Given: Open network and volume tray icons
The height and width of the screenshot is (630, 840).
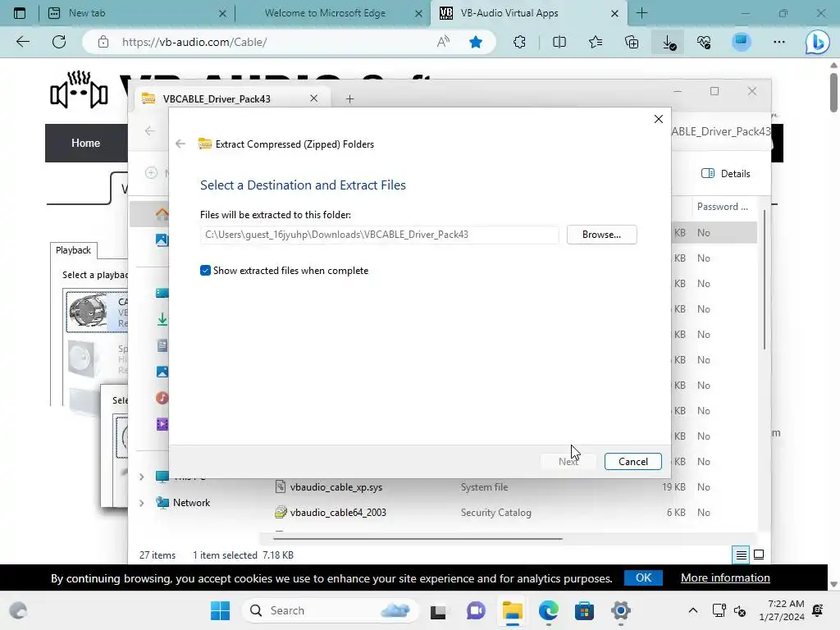Looking at the screenshot, I should [729, 610].
